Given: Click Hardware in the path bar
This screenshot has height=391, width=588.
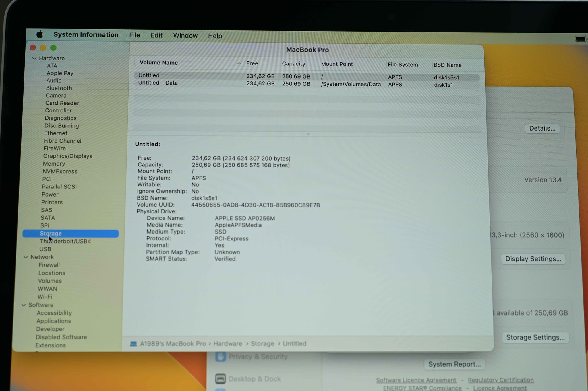Looking at the screenshot, I should 228,343.
